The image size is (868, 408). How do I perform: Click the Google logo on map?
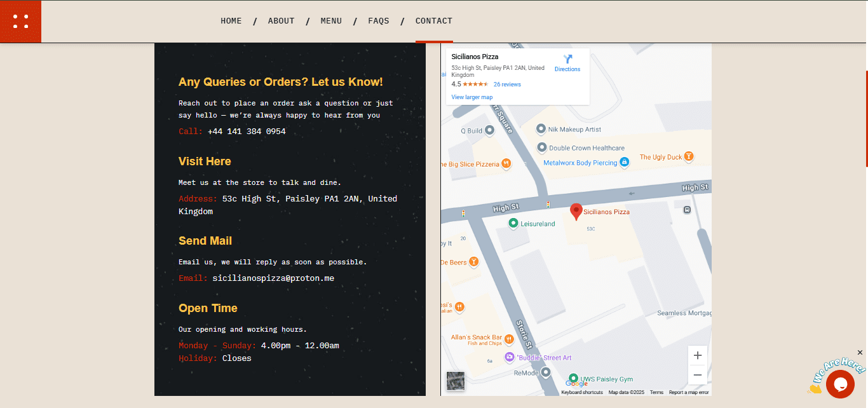coord(576,384)
